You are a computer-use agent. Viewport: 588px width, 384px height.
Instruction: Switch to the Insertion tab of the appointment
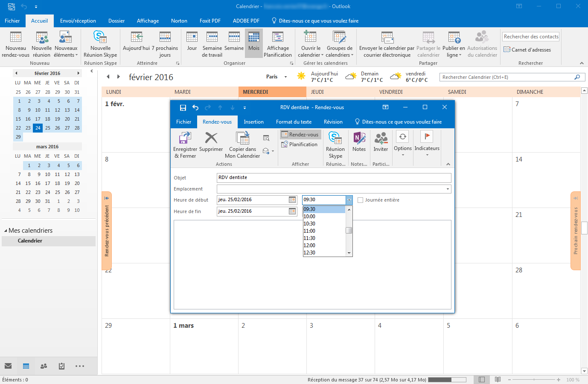coord(253,121)
